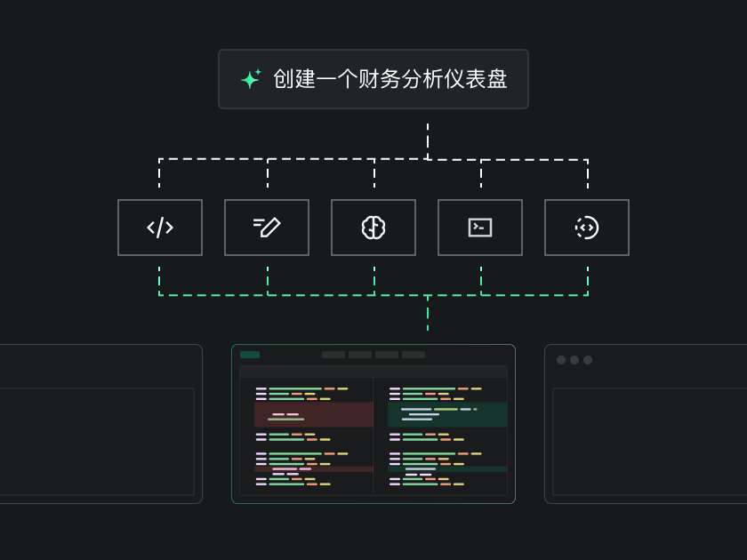Click the large green added-code block
Viewport: 747px width, 560px height.
(x=447, y=414)
